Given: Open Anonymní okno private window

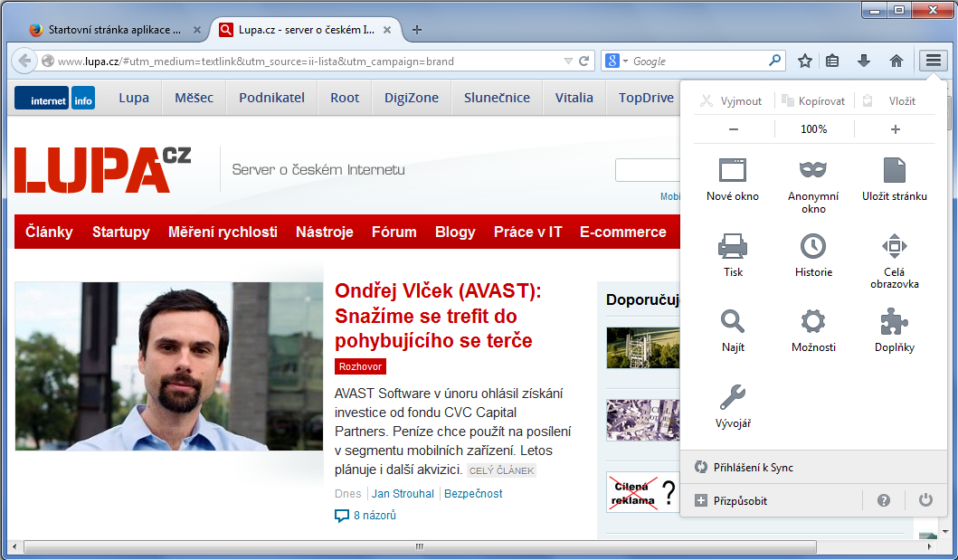Looking at the screenshot, I should click(x=813, y=185).
